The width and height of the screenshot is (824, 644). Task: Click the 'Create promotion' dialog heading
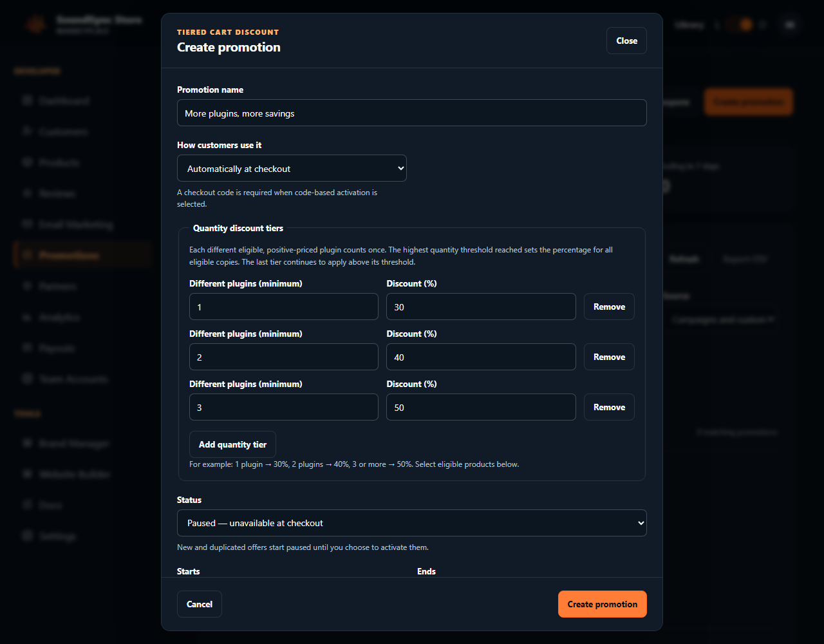click(229, 47)
